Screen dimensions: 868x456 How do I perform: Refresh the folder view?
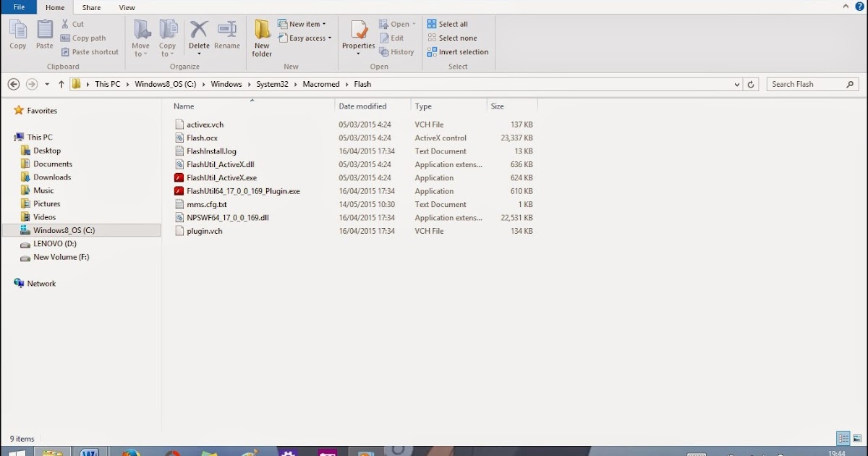click(x=751, y=84)
